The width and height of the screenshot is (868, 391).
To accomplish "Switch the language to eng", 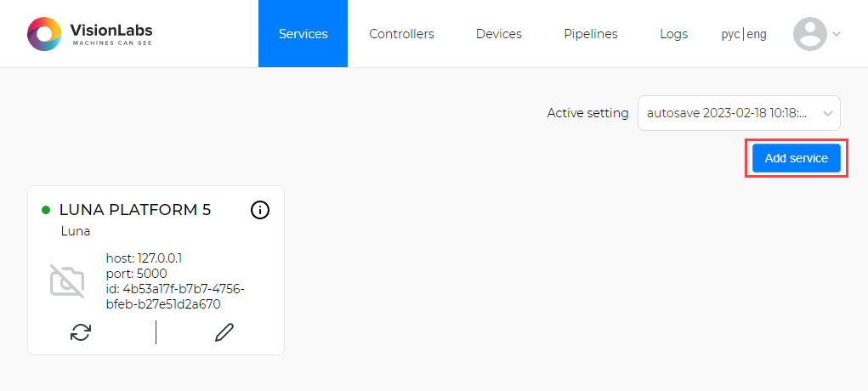I will pos(757,34).
